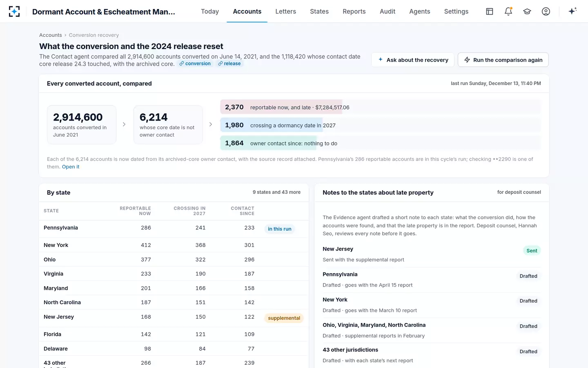Click the supplemental badge on New Jersey
Image resolution: width=588 pixels, height=368 pixels.
click(284, 318)
